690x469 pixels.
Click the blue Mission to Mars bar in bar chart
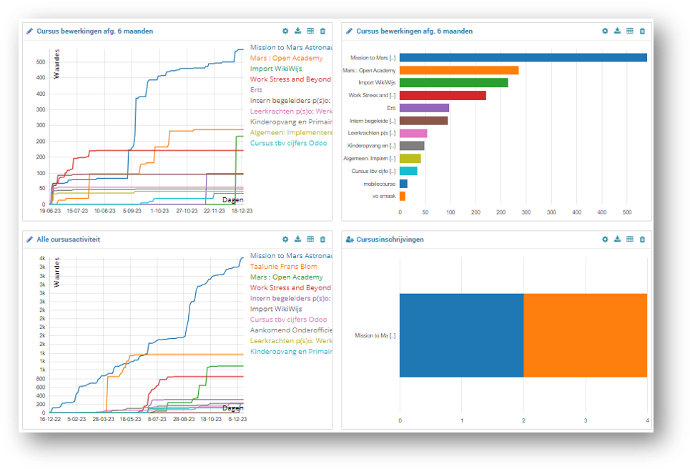point(522,58)
